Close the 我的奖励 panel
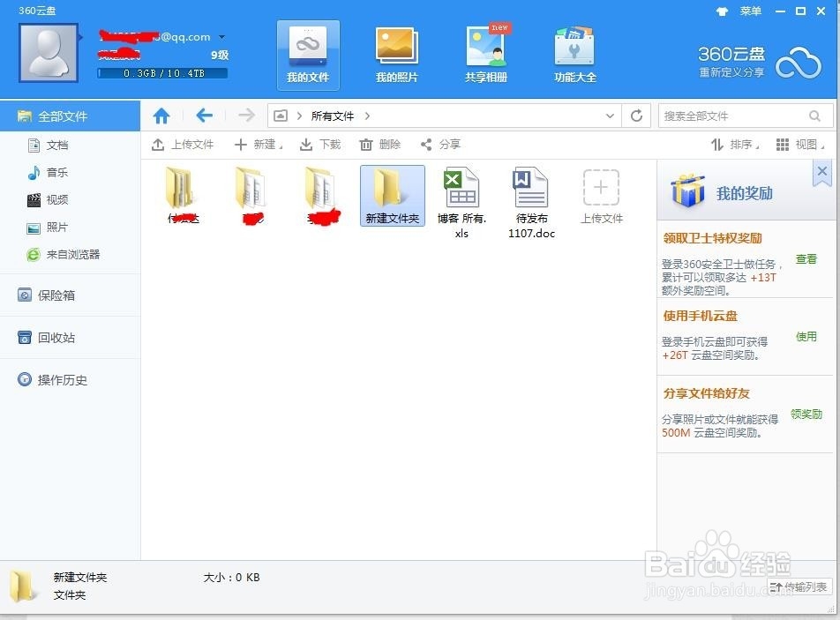 coord(822,172)
